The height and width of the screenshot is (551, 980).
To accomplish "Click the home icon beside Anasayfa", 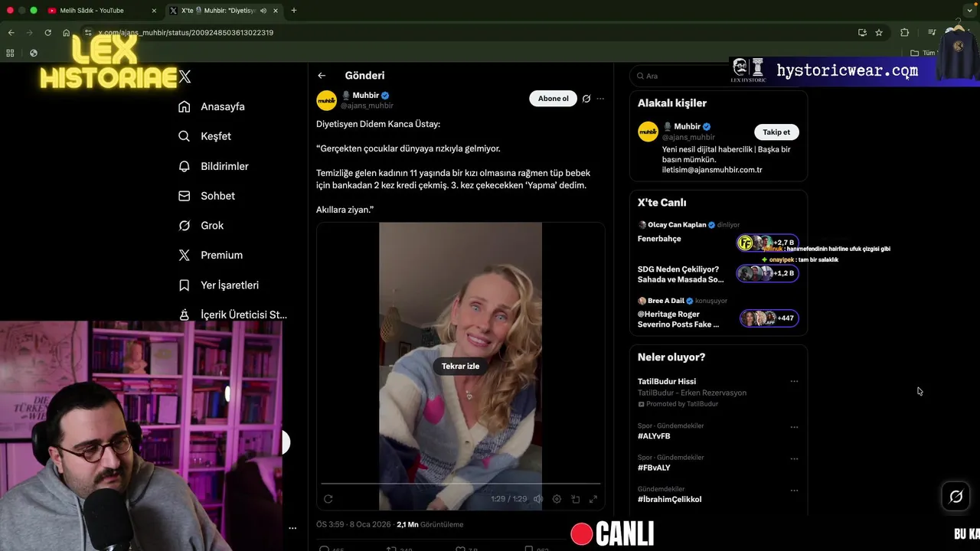I will 184,106.
